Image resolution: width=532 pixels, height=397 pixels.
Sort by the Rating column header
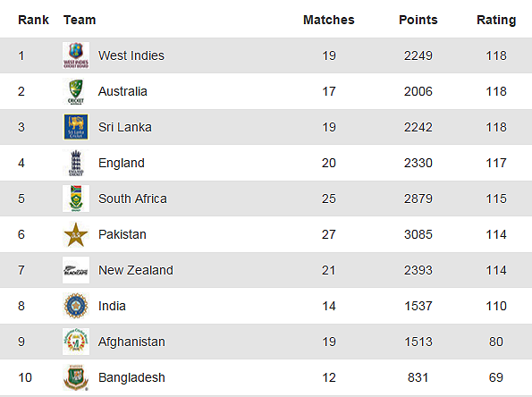coord(496,20)
